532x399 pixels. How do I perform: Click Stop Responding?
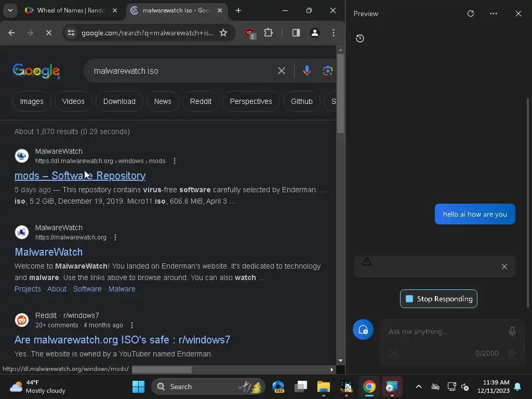pos(438,299)
